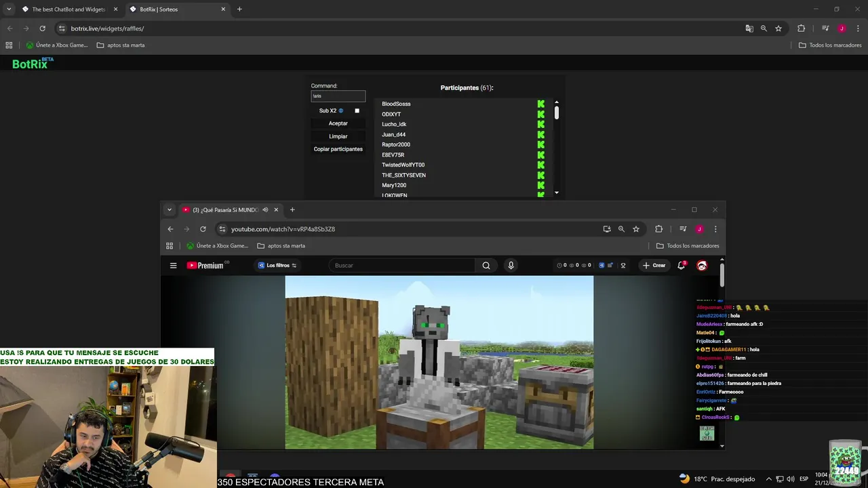Reload the botrix.live page

tap(42, 28)
